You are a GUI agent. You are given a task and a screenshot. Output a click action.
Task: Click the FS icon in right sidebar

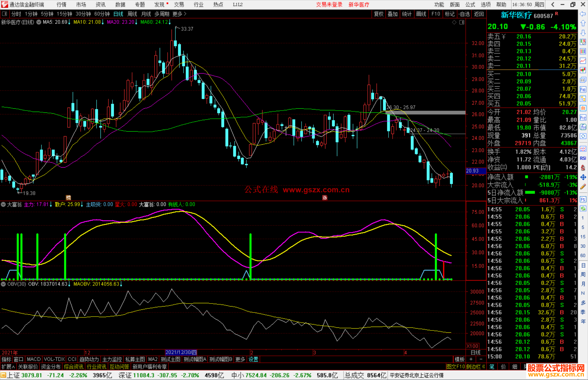coord(583,199)
